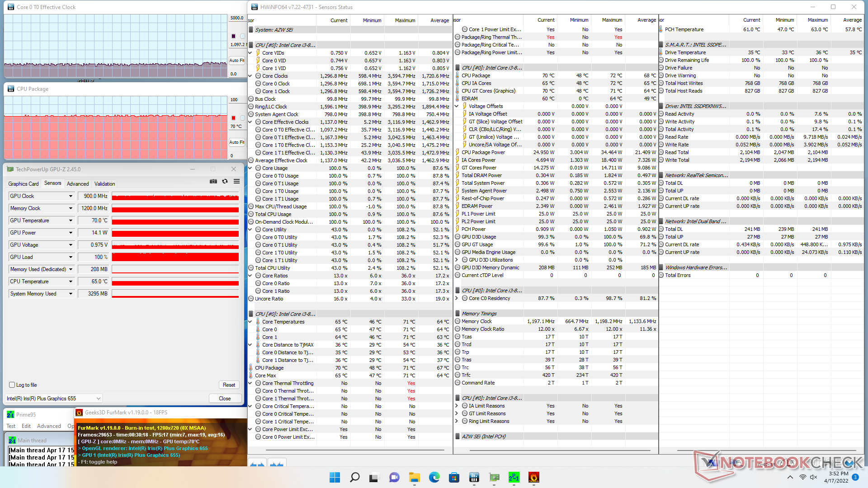Expand the IA Limit Reasons node
This screenshot has height=488, width=868.
click(457, 406)
